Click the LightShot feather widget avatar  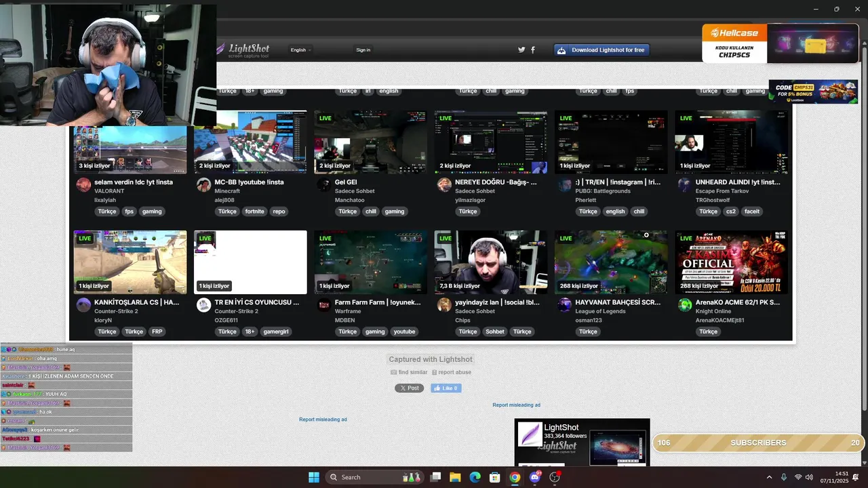[530, 434]
